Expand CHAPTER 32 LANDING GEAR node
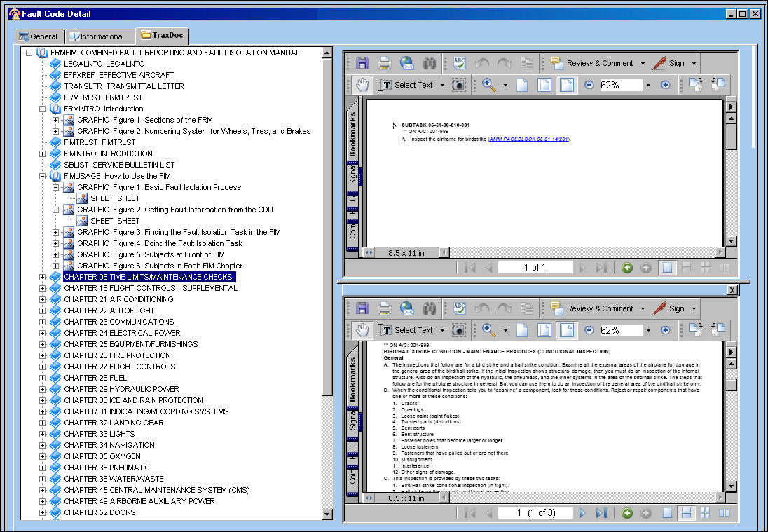Image resolution: width=768 pixels, height=532 pixels. tap(43, 423)
